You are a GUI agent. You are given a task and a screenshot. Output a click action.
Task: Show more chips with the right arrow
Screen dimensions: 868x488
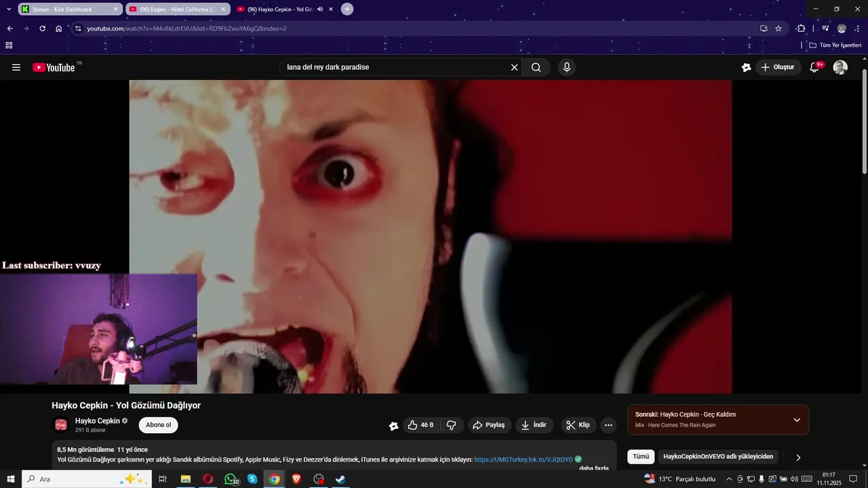(798, 457)
